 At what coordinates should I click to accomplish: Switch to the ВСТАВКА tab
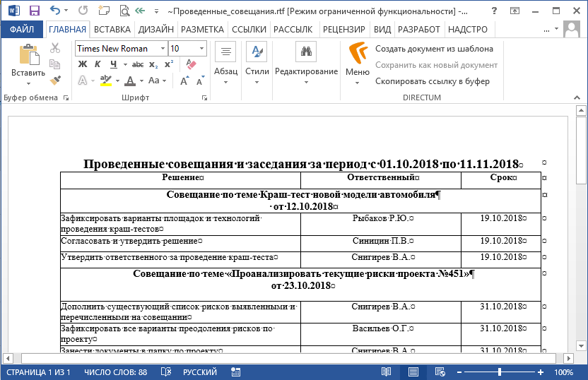coord(112,29)
